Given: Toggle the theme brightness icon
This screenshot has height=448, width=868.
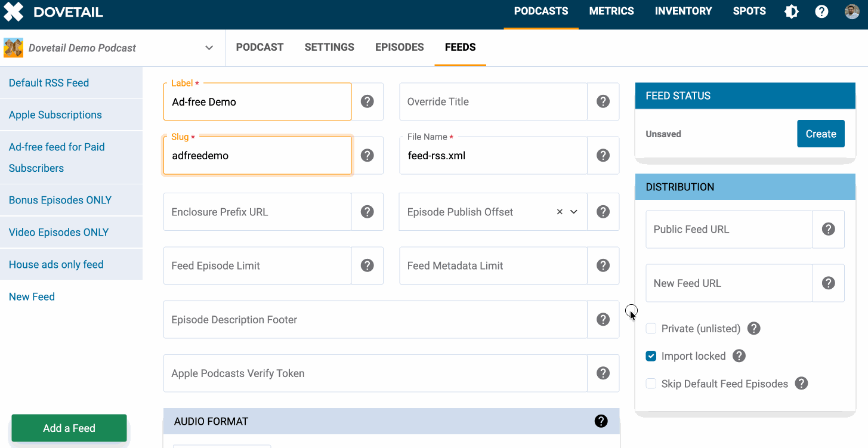Looking at the screenshot, I should click(x=791, y=11).
